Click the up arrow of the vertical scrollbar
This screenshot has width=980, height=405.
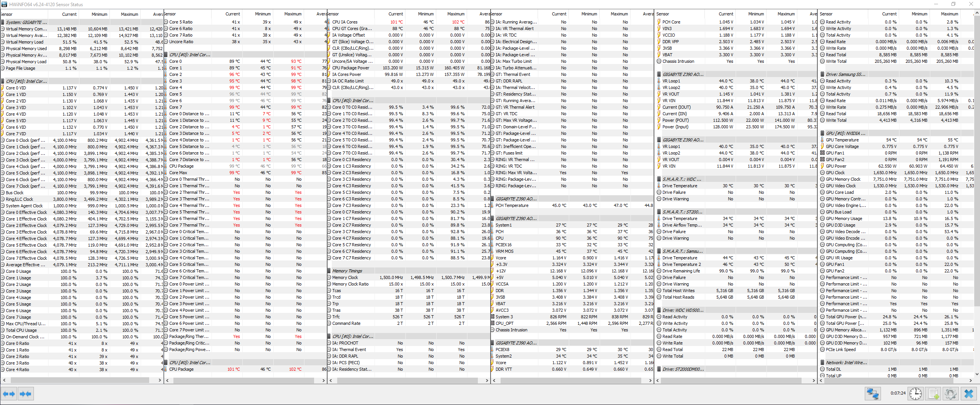click(977, 13)
